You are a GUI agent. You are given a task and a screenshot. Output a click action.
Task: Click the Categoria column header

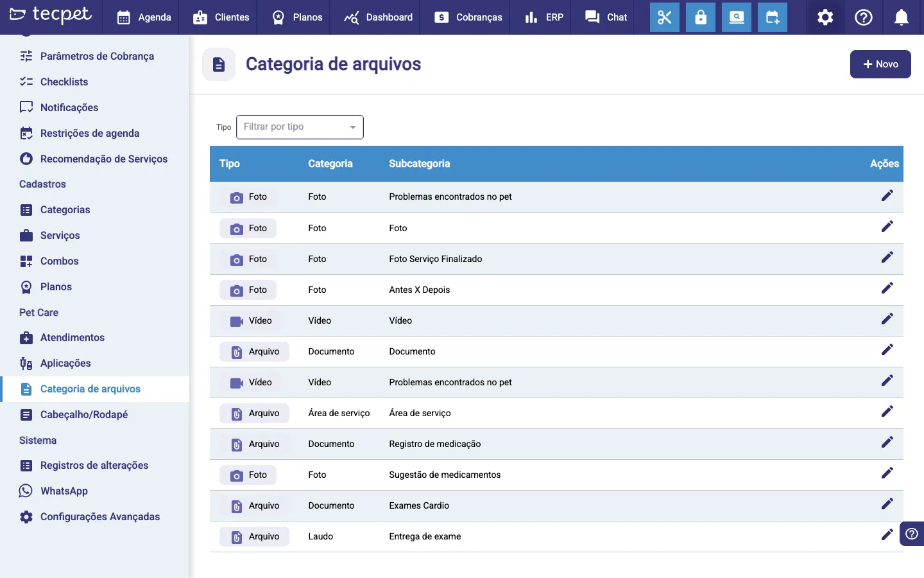tap(330, 164)
